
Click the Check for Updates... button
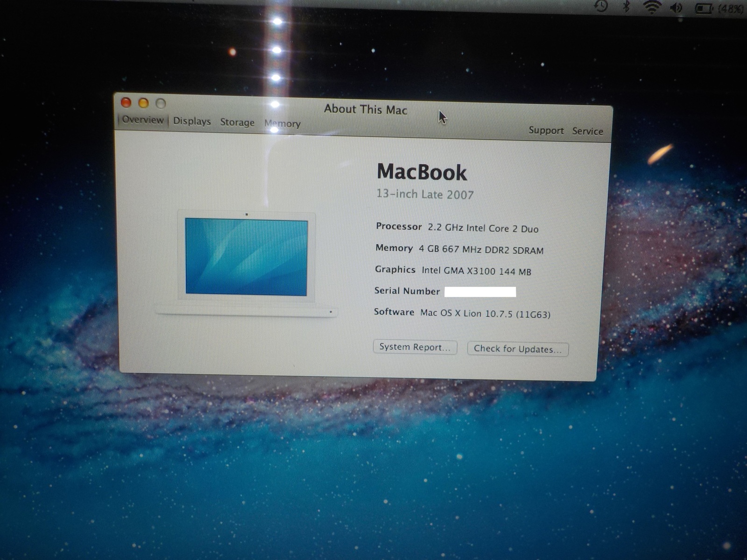(518, 349)
